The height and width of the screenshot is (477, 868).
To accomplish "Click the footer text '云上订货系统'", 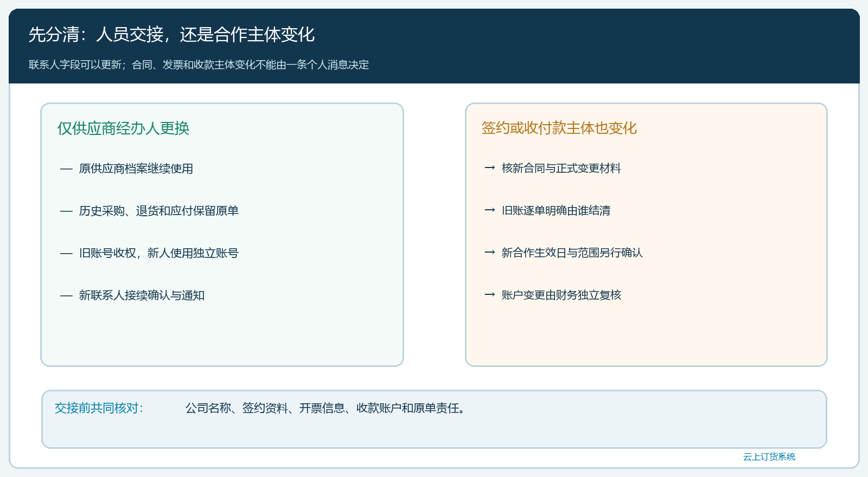I will [769, 457].
